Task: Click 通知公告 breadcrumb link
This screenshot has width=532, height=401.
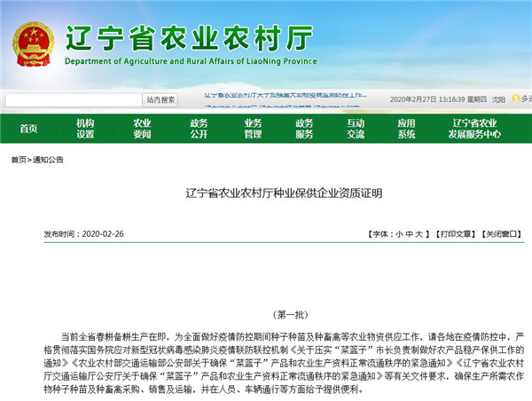Action: click(x=48, y=160)
